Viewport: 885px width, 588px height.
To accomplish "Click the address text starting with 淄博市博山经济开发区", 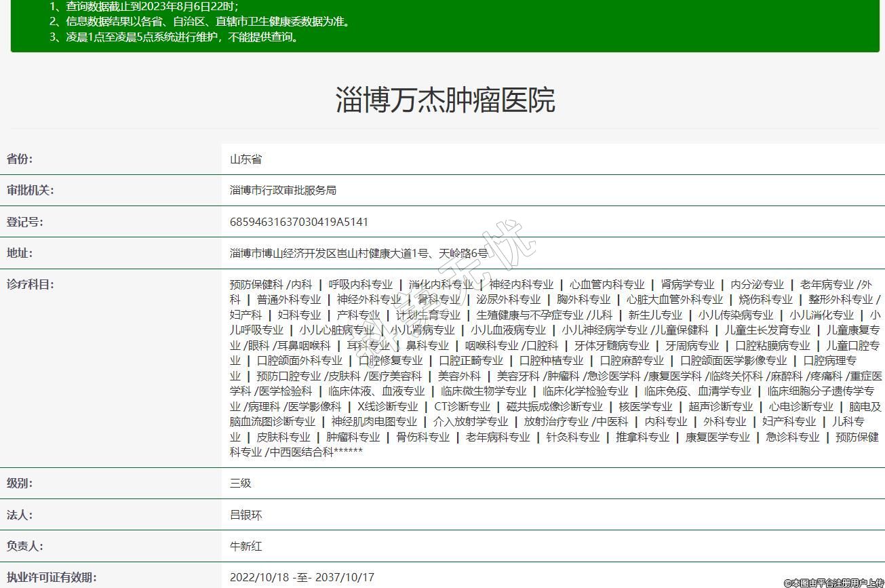I will 359,253.
